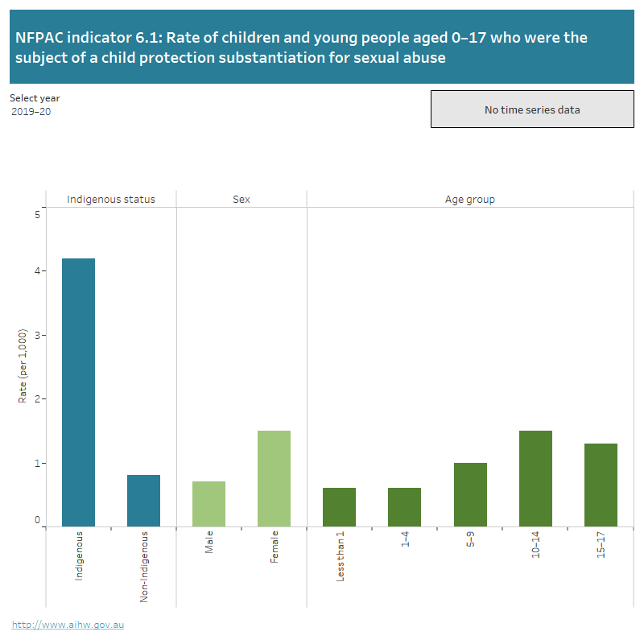
Task: Click the Age group panel header
Action: coord(472,199)
